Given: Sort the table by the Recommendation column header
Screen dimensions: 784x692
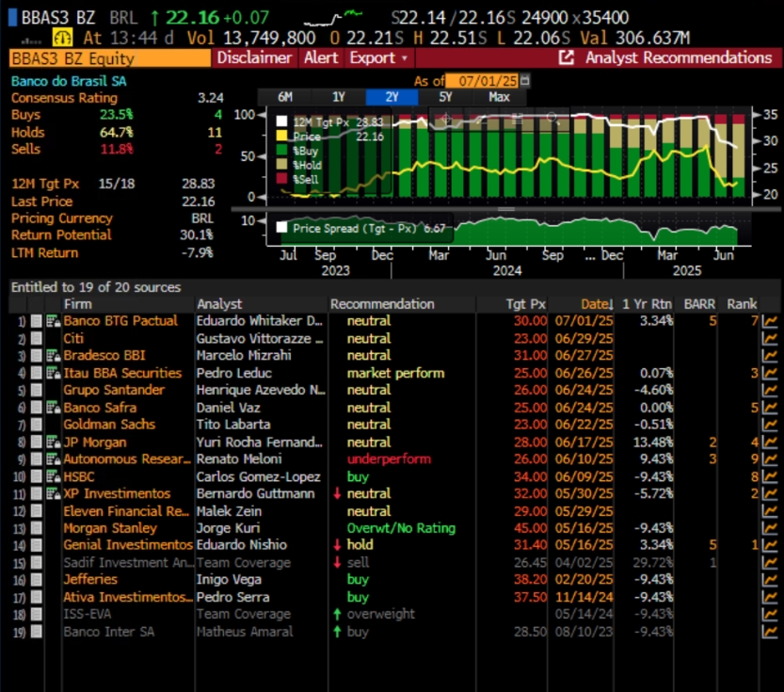Looking at the screenshot, I should tap(382, 304).
